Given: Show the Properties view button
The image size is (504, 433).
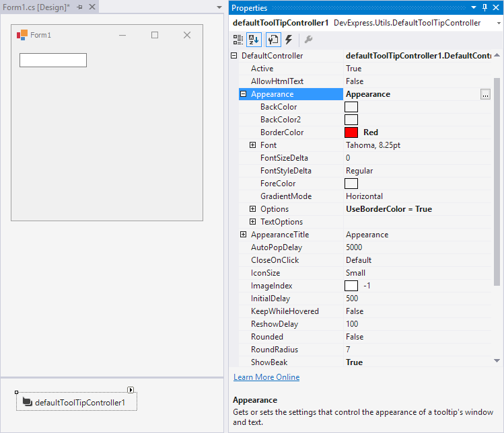Looking at the screenshot, I should [273, 40].
